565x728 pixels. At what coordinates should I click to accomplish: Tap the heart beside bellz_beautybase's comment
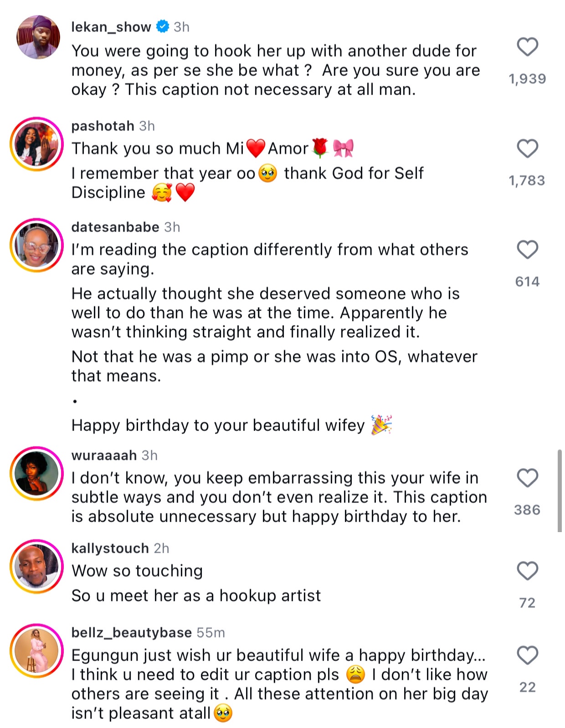527,655
